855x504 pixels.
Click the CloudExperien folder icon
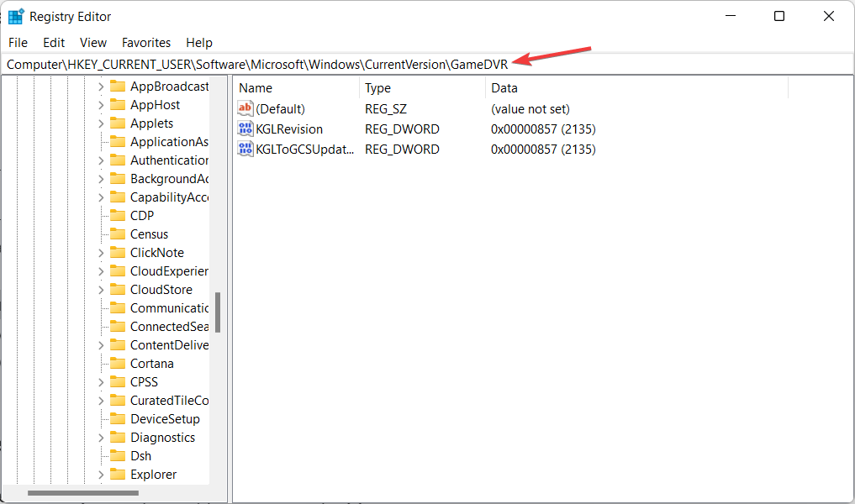[x=117, y=271]
